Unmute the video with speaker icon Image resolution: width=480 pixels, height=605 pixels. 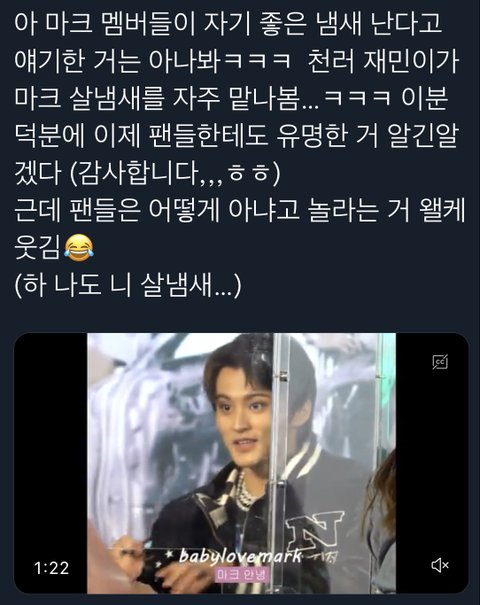tap(440, 565)
